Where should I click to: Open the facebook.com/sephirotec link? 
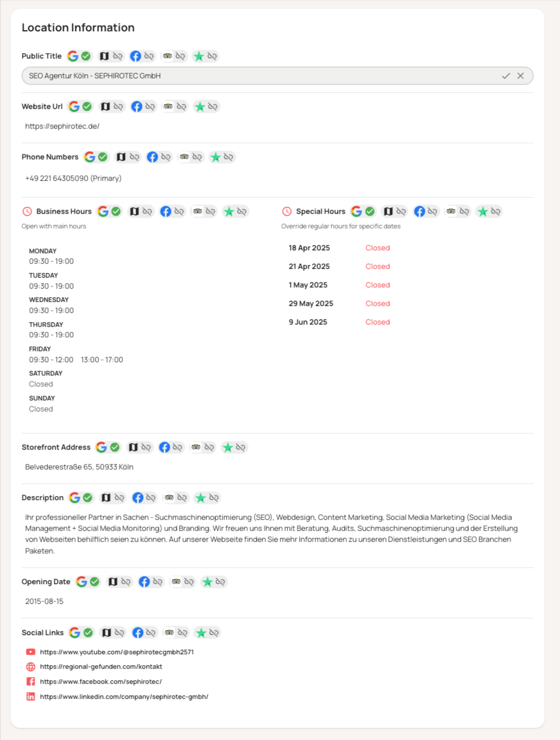(x=101, y=682)
